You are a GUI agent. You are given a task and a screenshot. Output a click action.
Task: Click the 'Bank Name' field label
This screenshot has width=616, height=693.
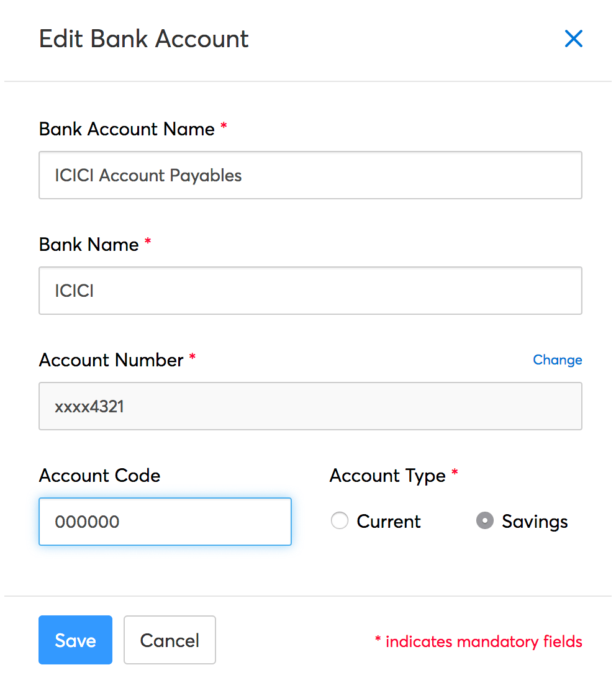(89, 245)
